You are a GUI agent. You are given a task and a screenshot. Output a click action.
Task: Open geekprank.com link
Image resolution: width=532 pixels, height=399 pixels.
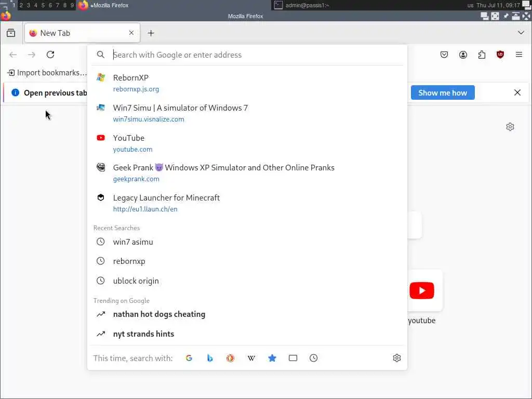[x=136, y=179]
